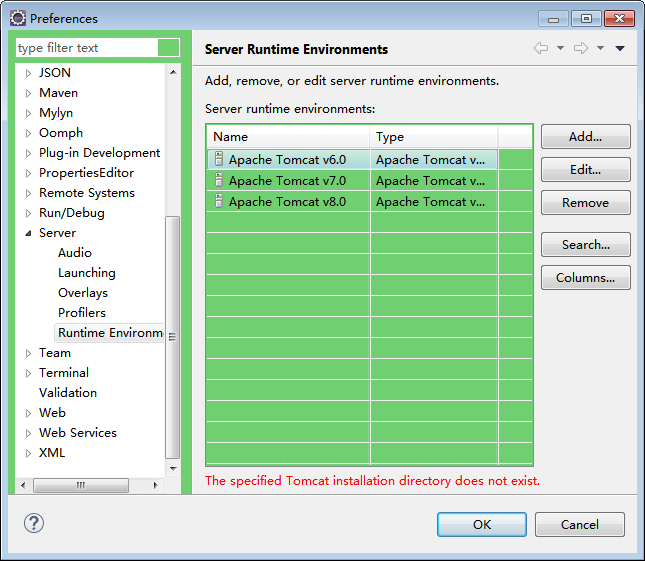Click the Edit... button
This screenshot has width=645, height=561.
point(585,169)
